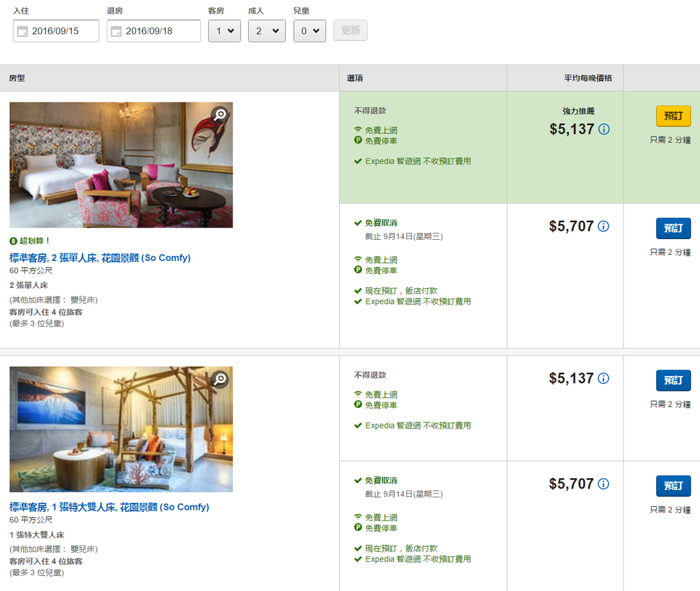Click magnifier icon on twin bed room photo
This screenshot has width=700, height=591.
[x=219, y=115]
